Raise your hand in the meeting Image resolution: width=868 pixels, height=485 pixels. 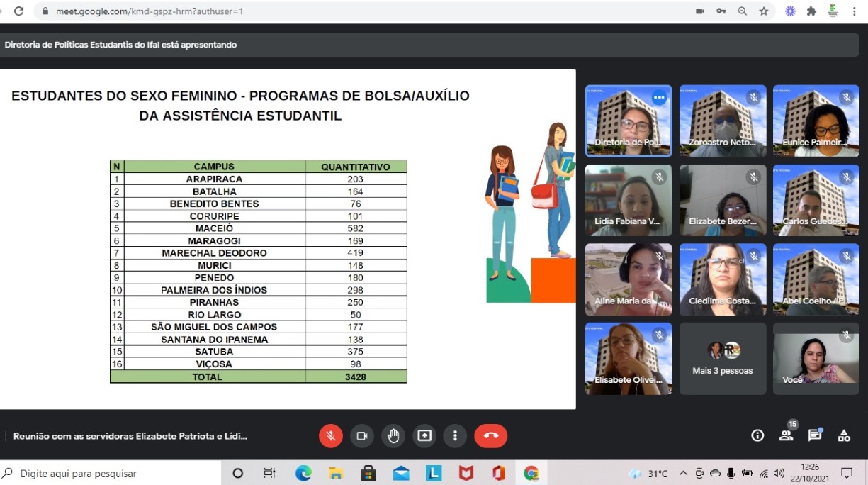click(x=393, y=436)
